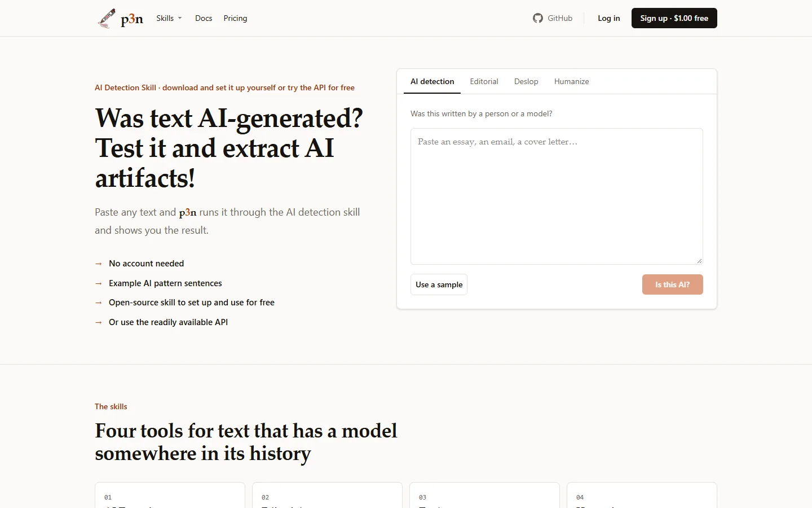Click the skill card numbered 01
The width and height of the screenshot is (812, 508).
click(170, 495)
